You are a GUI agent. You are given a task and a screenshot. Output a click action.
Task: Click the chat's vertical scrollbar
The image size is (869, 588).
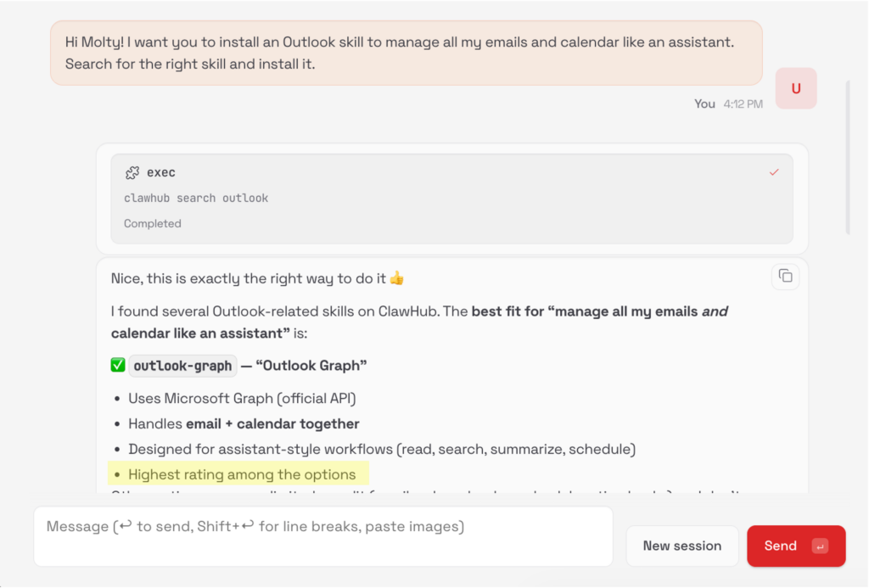pos(848,157)
